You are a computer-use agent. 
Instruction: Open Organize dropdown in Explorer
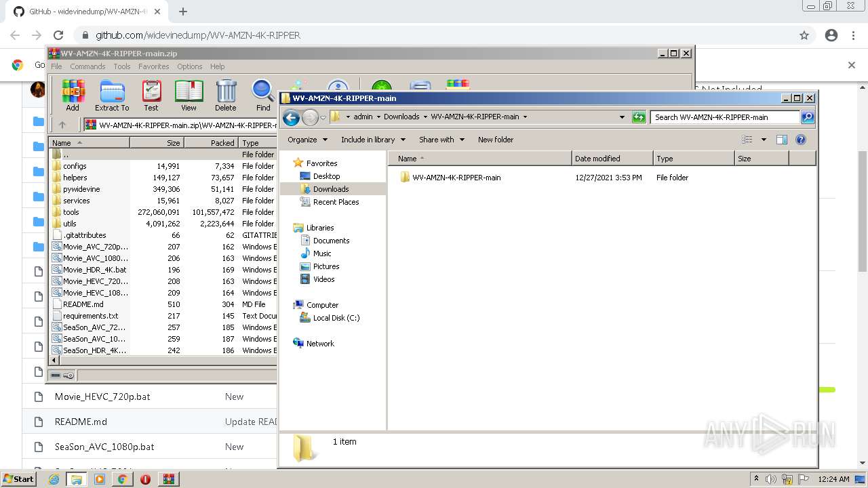click(x=307, y=140)
